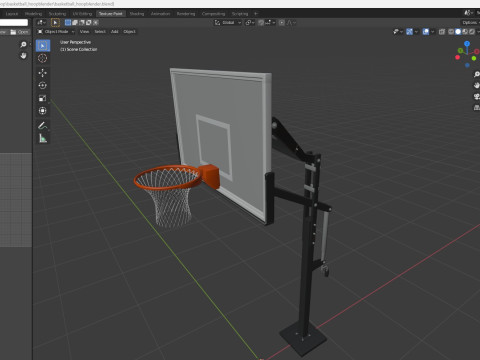The height and width of the screenshot is (360, 480).
Task: Select the Move tool
Action: tap(43, 73)
